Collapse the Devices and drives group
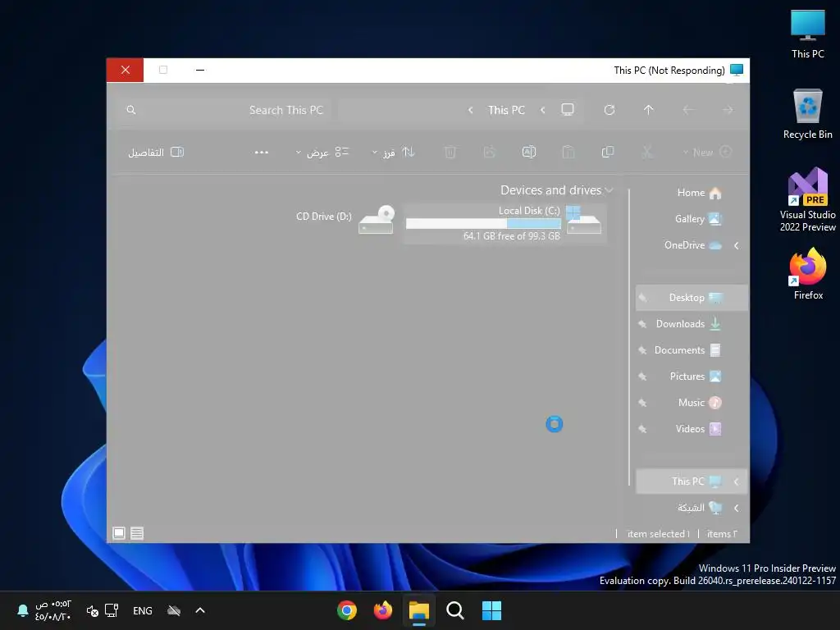The width and height of the screenshot is (840, 630). tap(609, 190)
